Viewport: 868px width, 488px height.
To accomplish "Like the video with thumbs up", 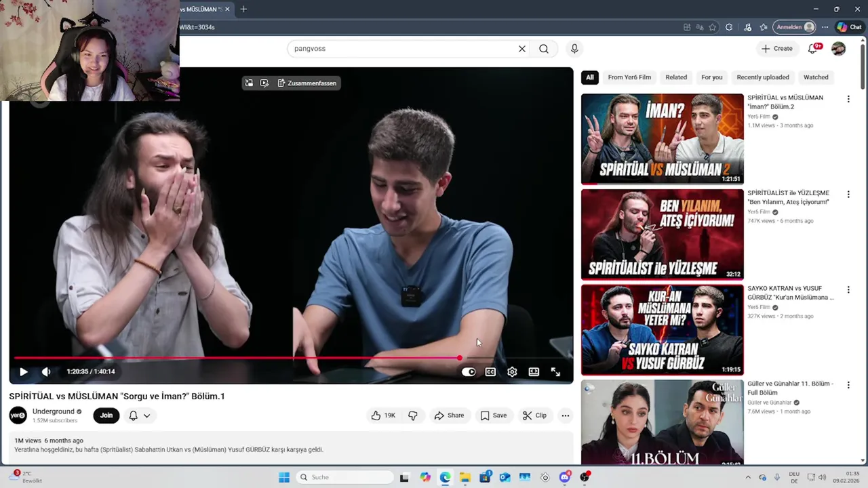I will pyautogui.click(x=383, y=415).
